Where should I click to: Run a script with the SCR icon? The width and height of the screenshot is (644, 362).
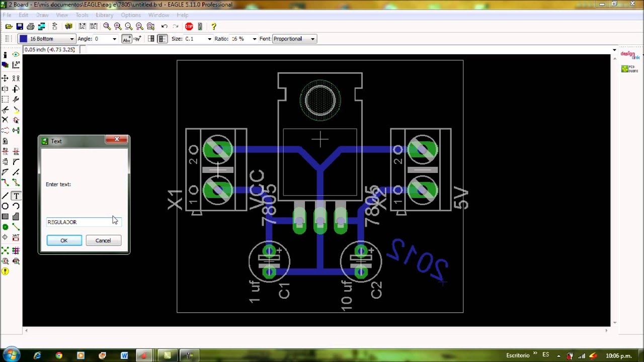point(83,26)
